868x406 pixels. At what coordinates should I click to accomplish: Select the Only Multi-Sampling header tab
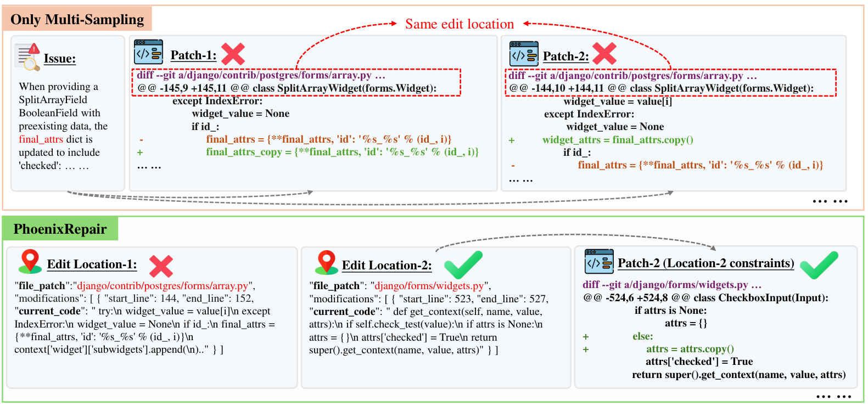click(77, 19)
